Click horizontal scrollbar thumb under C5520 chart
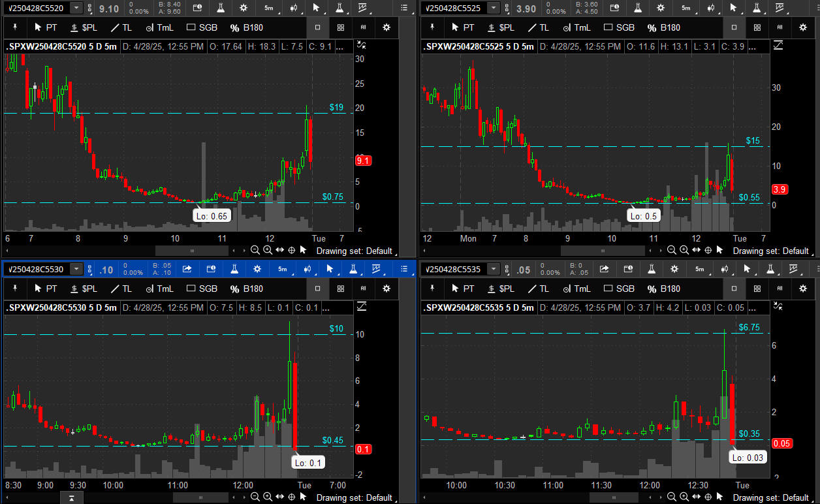The image size is (820, 504). pos(192,251)
